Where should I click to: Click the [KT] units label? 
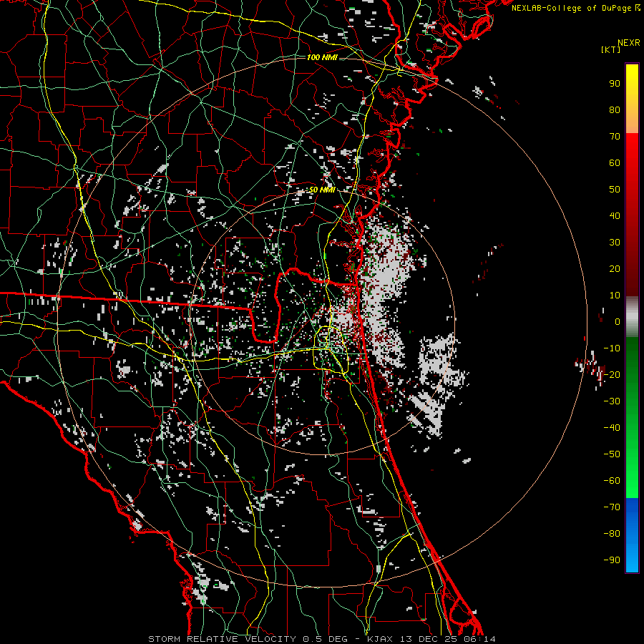pyautogui.click(x=611, y=49)
